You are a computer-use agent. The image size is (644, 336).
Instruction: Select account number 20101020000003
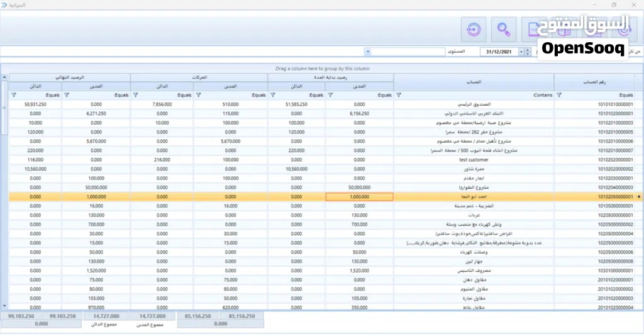click(615, 298)
